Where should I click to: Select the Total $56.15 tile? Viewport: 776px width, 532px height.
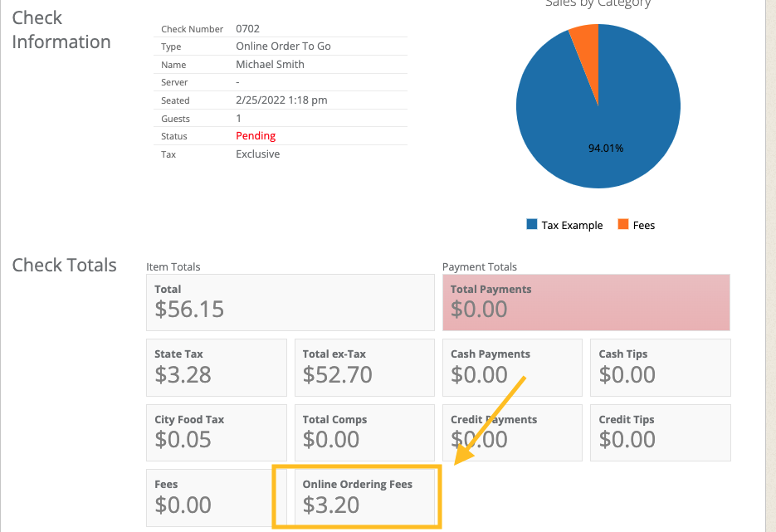[x=290, y=302]
